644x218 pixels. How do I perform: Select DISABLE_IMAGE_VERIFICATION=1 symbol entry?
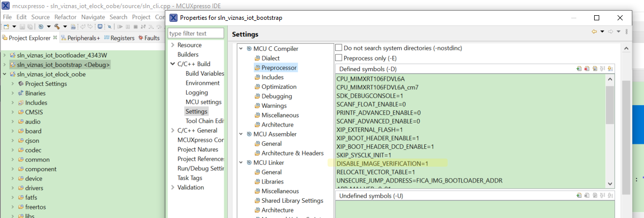coord(383,164)
